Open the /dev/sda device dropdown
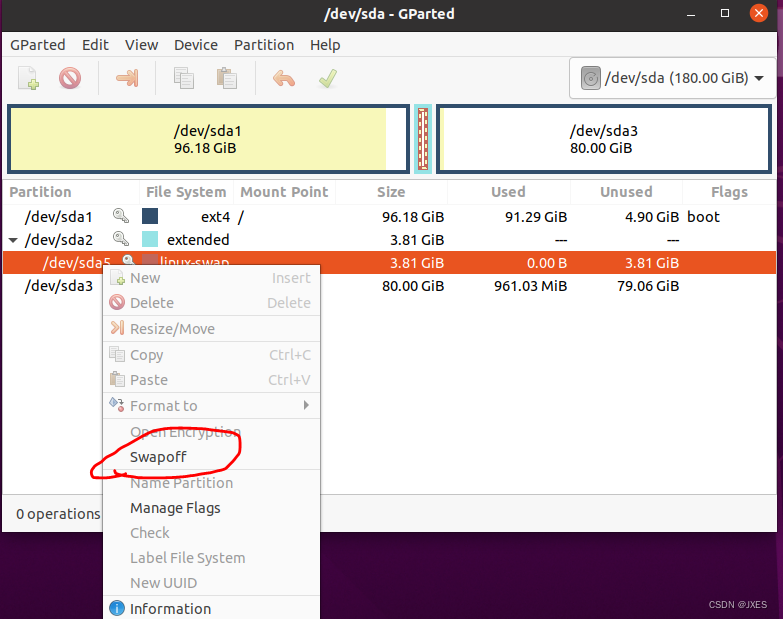 (x=672, y=78)
